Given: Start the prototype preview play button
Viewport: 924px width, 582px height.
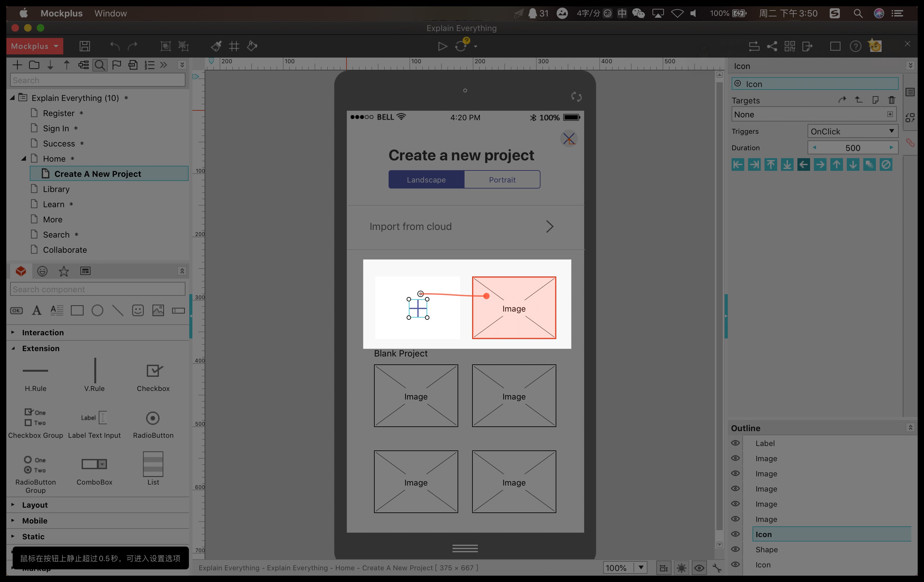Looking at the screenshot, I should click(442, 46).
